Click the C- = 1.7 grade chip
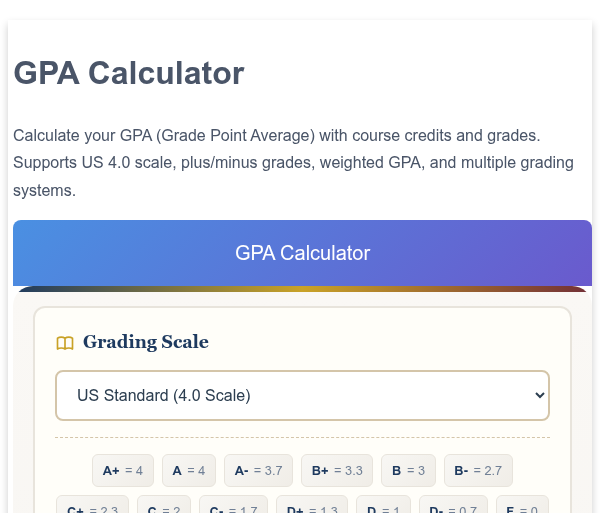600x513 pixels. [x=233, y=504]
